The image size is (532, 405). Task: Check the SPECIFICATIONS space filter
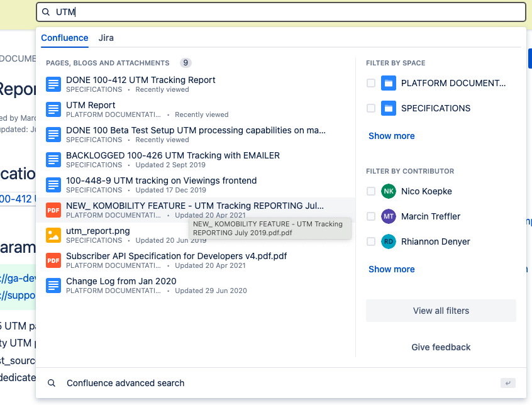[371, 108]
